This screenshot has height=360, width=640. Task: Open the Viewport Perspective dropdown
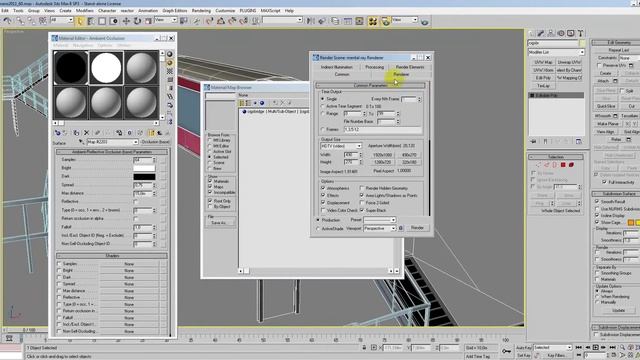(x=380, y=228)
